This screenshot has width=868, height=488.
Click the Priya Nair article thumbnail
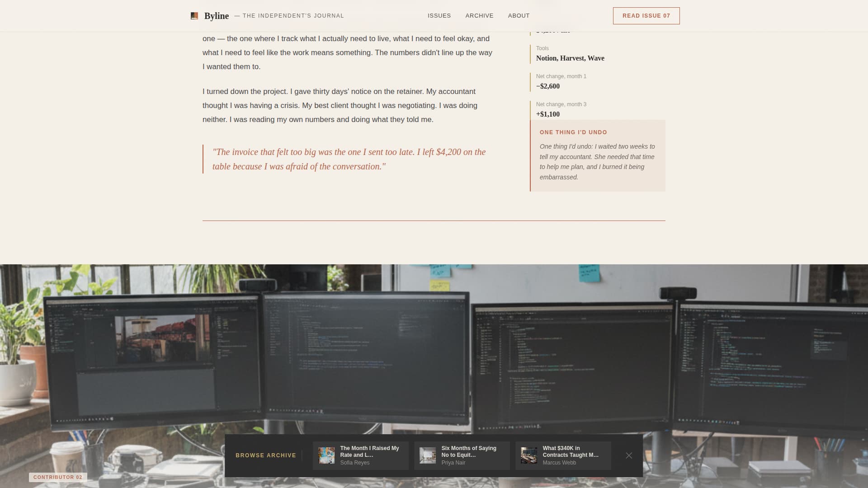428,455
